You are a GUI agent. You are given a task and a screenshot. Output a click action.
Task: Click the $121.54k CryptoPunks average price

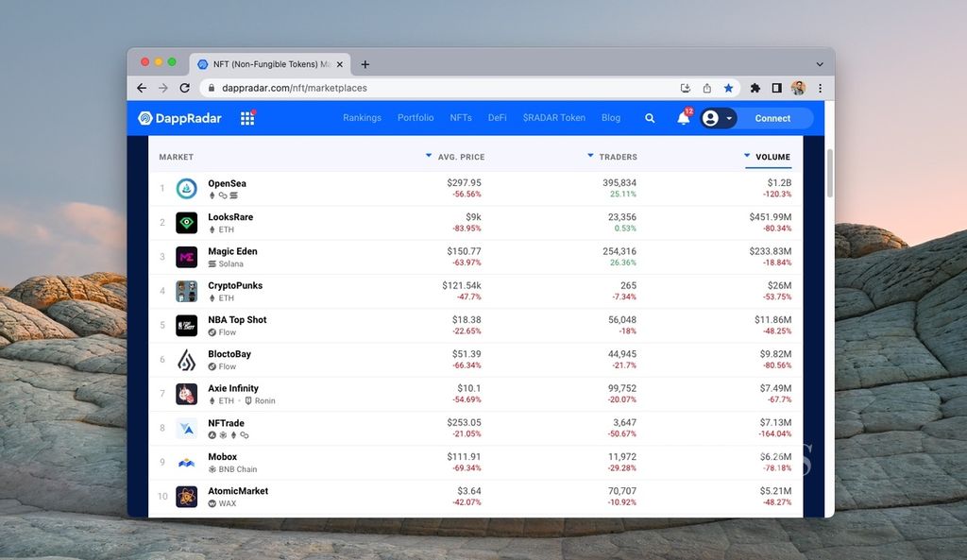[x=461, y=285]
